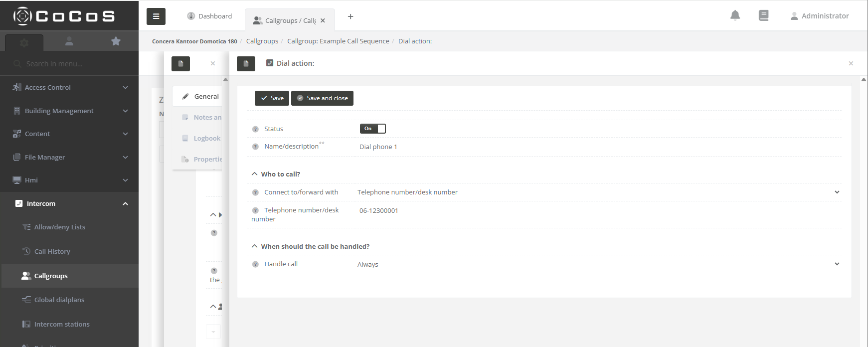Click the Save and close button
The image size is (868, 347).
[322, 98]
